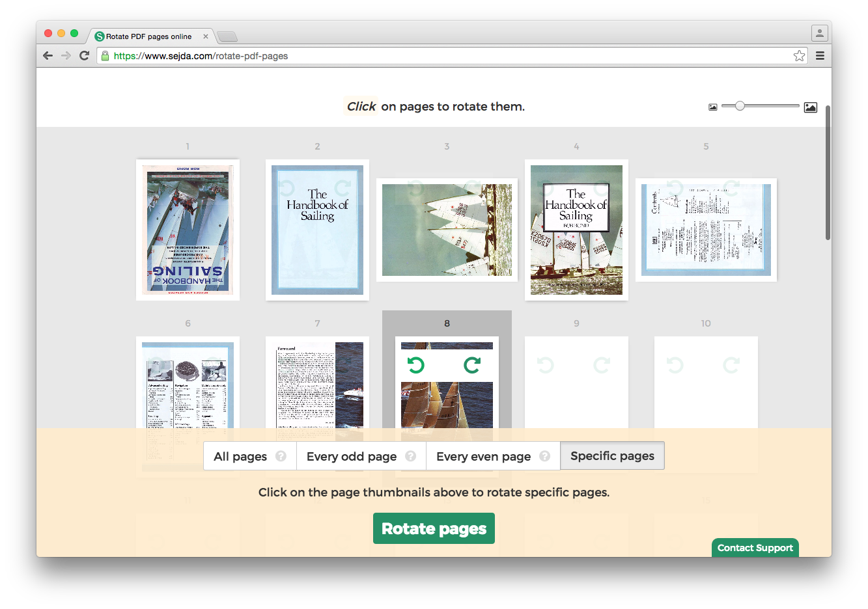Rotate page 10 clockwise
This screenshot has width=868, height=609.
731,366
